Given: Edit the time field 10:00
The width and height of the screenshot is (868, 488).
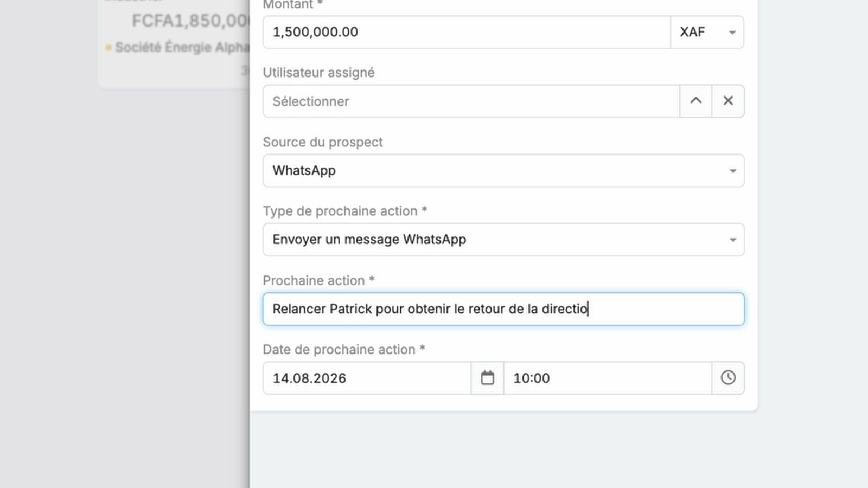Looking at the screenshot, I should (608, 378).
